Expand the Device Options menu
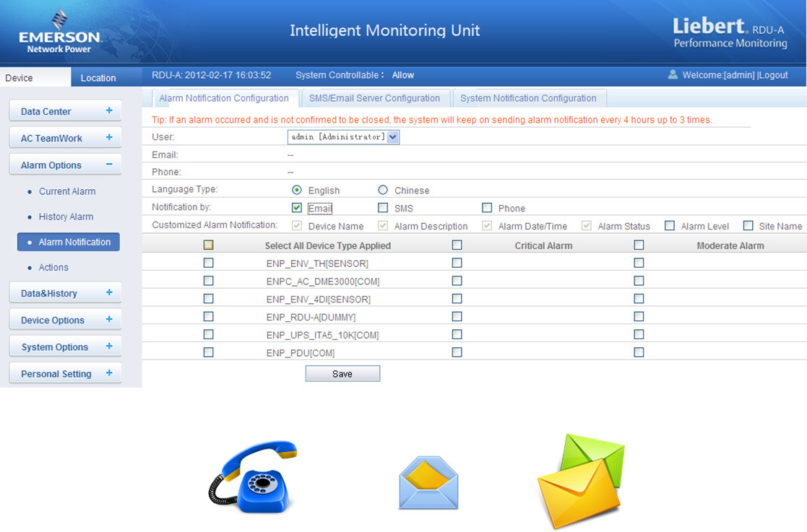This screenshot has height=532, width=807. coord(109,320)
